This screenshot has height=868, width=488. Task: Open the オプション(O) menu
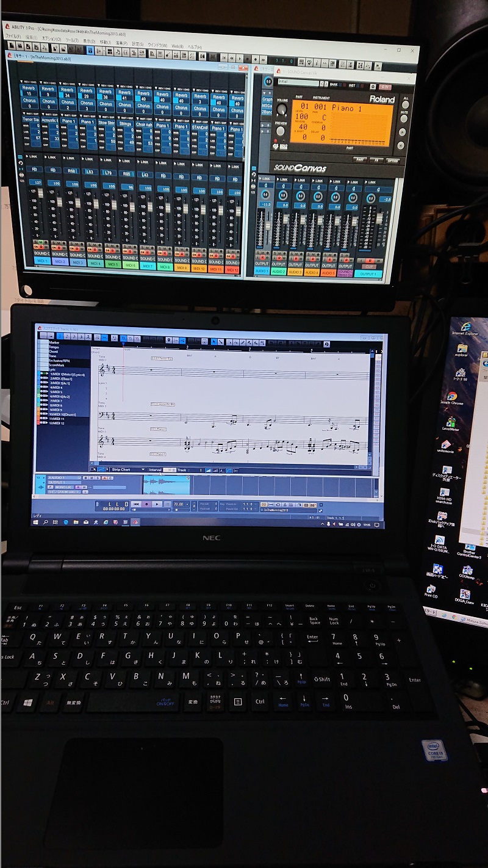point(51,38)
